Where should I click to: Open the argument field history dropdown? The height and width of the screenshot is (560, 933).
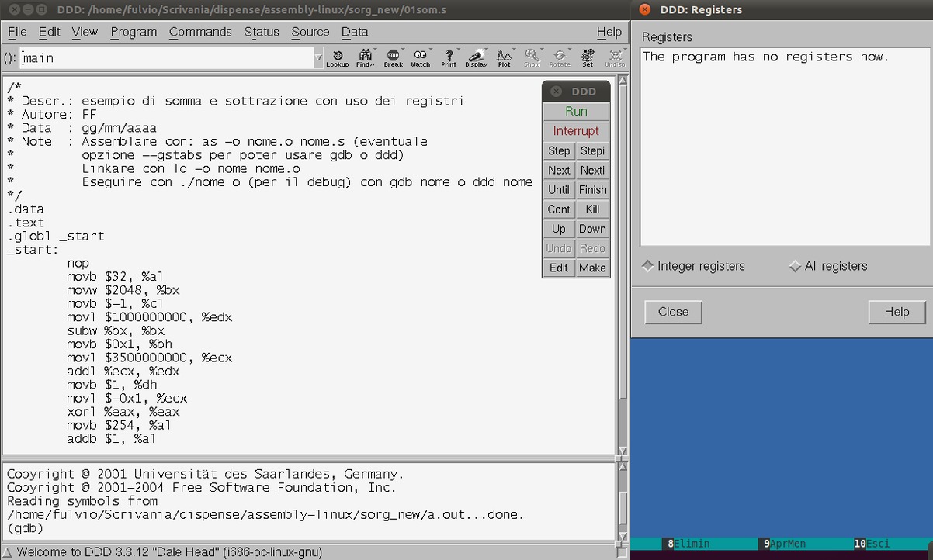(x=318, y=58)
